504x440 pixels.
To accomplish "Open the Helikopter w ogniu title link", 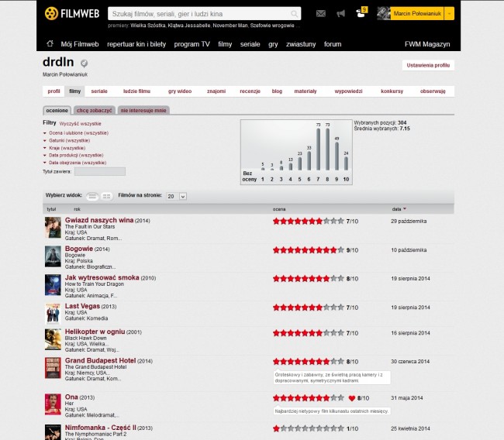I will pyautogui.click(x=95, y=332).
